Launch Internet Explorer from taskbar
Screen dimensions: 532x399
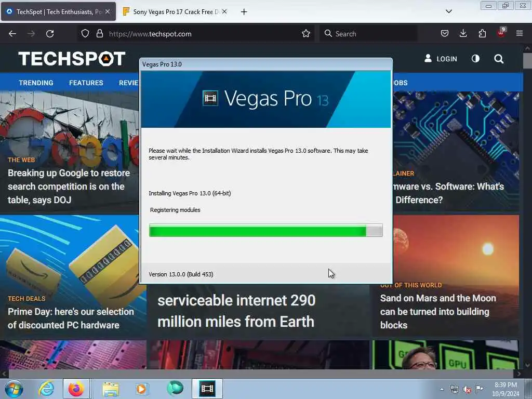46,389
